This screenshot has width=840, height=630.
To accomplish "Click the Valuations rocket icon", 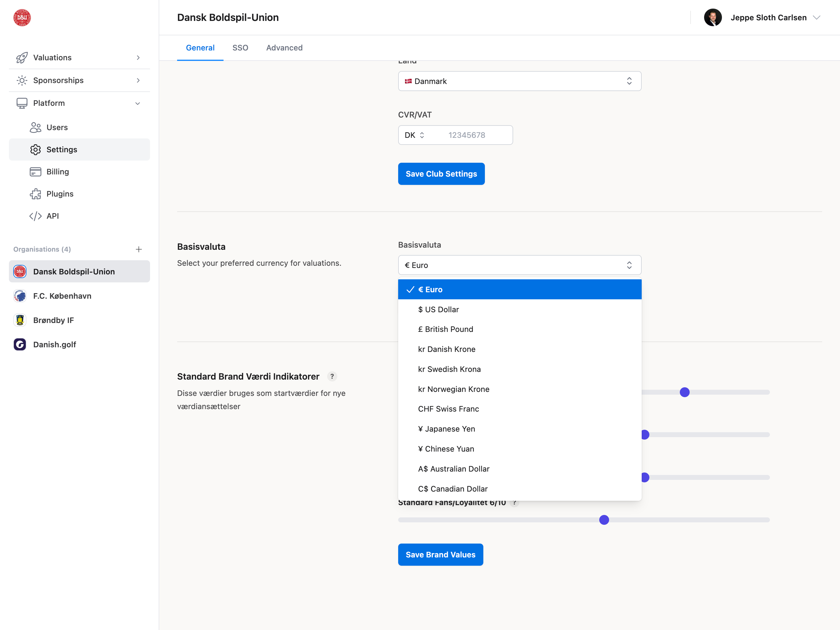I will 22,58.
